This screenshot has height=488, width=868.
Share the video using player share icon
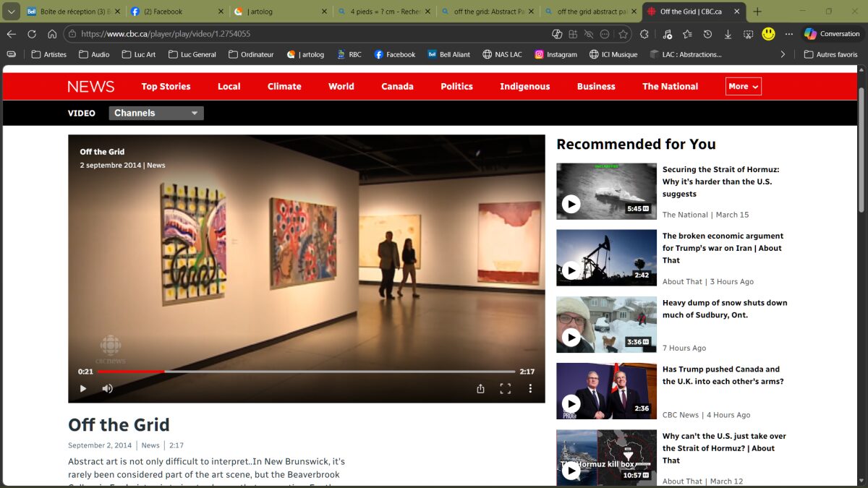point(480,389)
